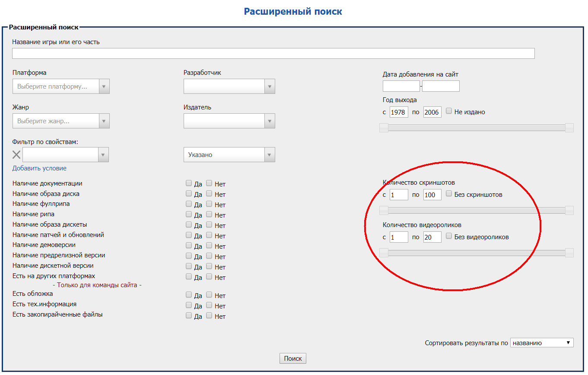Click the videos minimum count field
Image resolution: width=588 pixels, height=375 pixels.
point(399,237)
